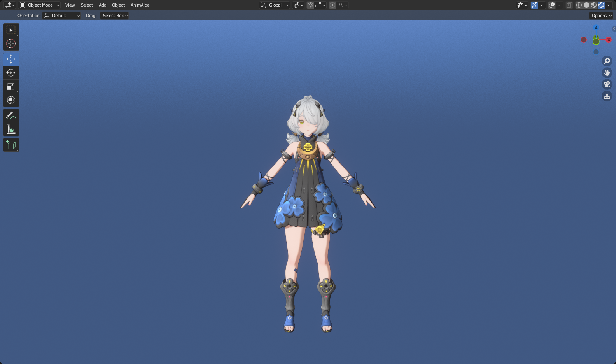
Task: Click the negative Z axis gizmo dot
Action: coord(596,52)
